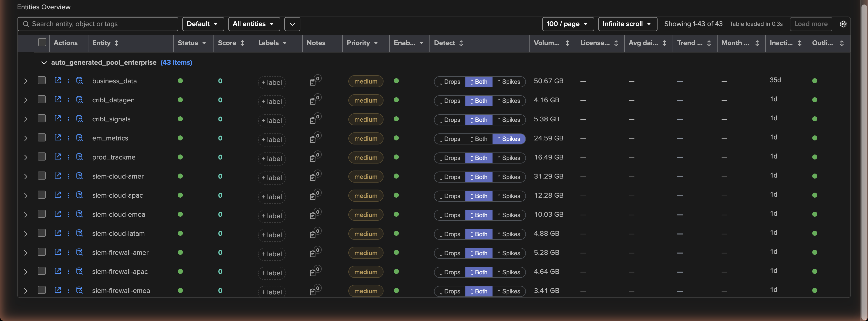Image resolution: width=868 pixels, height=321 pixels.
Task: Select the cribl_datagen row checkbox
Action: [42, 100]
